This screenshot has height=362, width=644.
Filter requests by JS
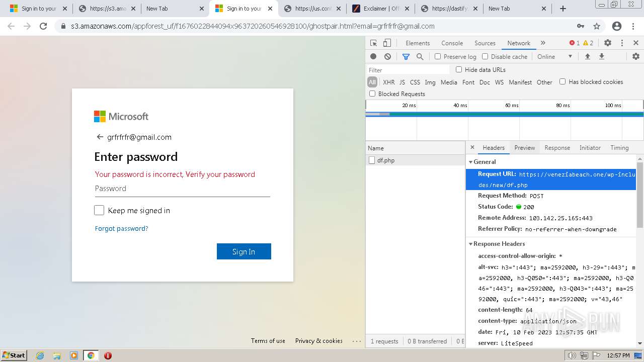402,82
